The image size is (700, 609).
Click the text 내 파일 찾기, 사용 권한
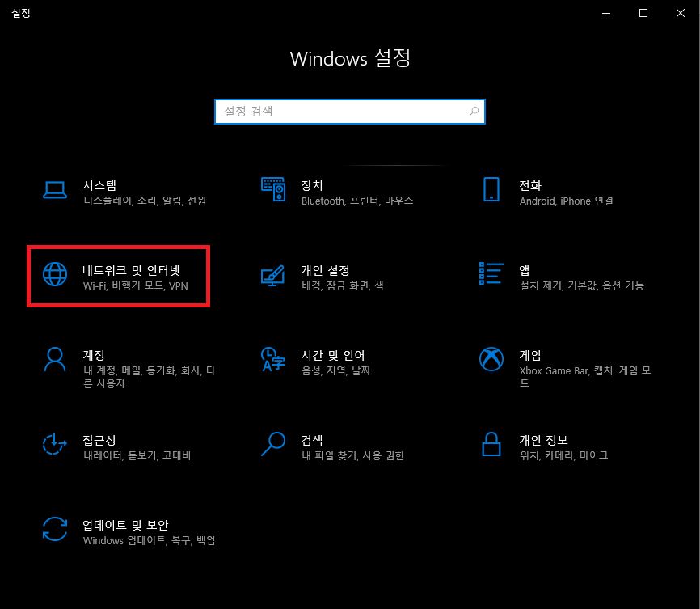coord(352,456)
